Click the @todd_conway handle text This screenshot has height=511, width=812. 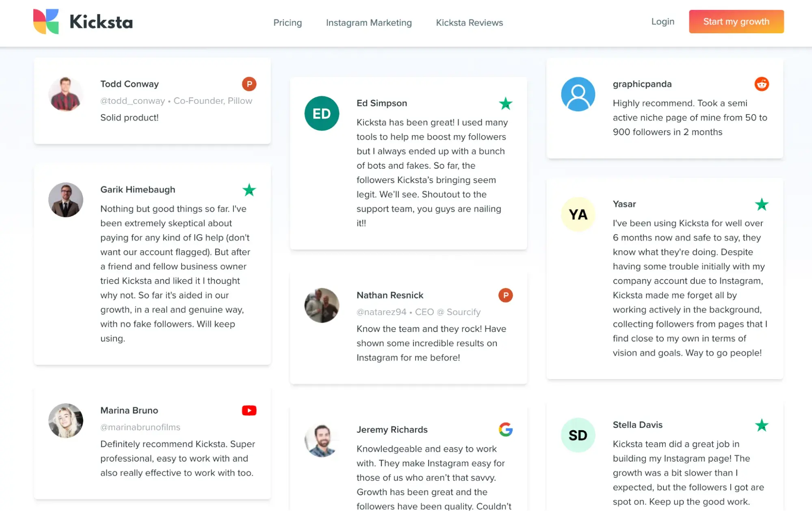click(x=132, y=101)
